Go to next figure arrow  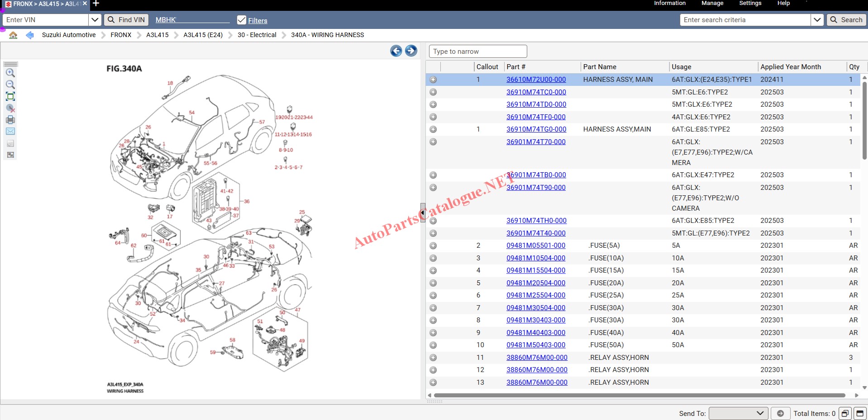[x=411, y=51]
